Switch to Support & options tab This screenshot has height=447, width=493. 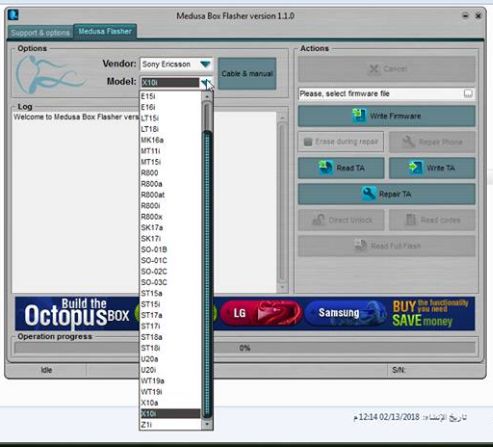click(x=40, y=33)
